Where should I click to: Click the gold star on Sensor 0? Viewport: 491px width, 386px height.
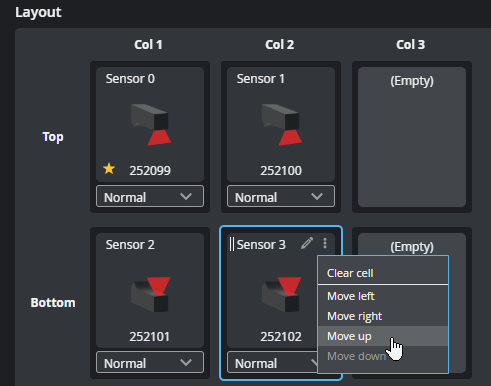[x=109, y=169]
